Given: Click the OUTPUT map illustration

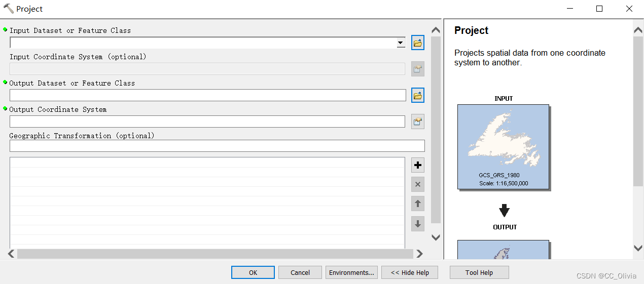Looking at the screenshot, I should [x=503, y=250].
